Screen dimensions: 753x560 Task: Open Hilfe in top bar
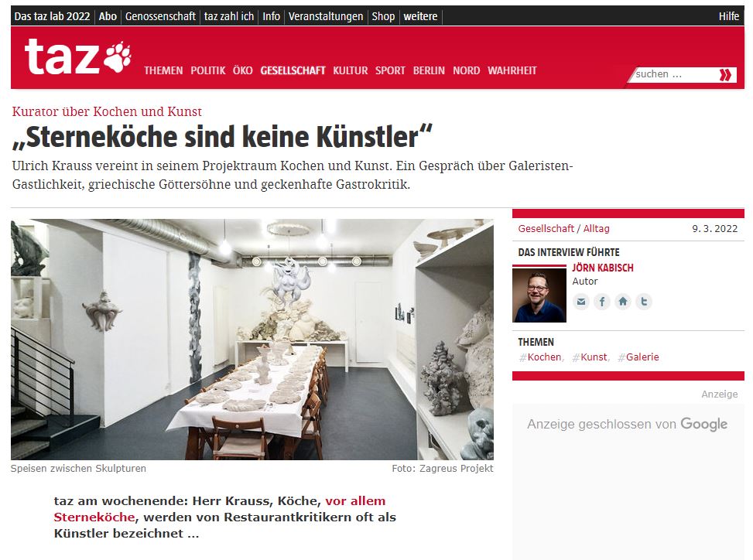click(728, 16)
